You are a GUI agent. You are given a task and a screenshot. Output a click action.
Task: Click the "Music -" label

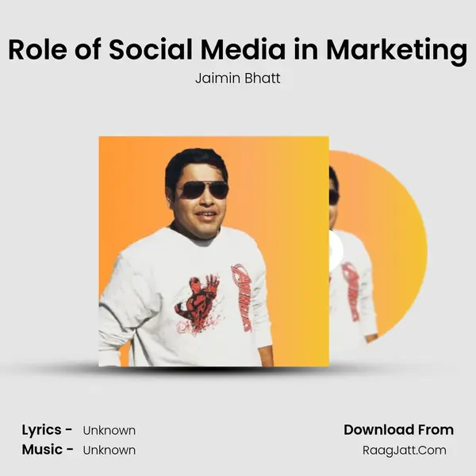(48, 450)
